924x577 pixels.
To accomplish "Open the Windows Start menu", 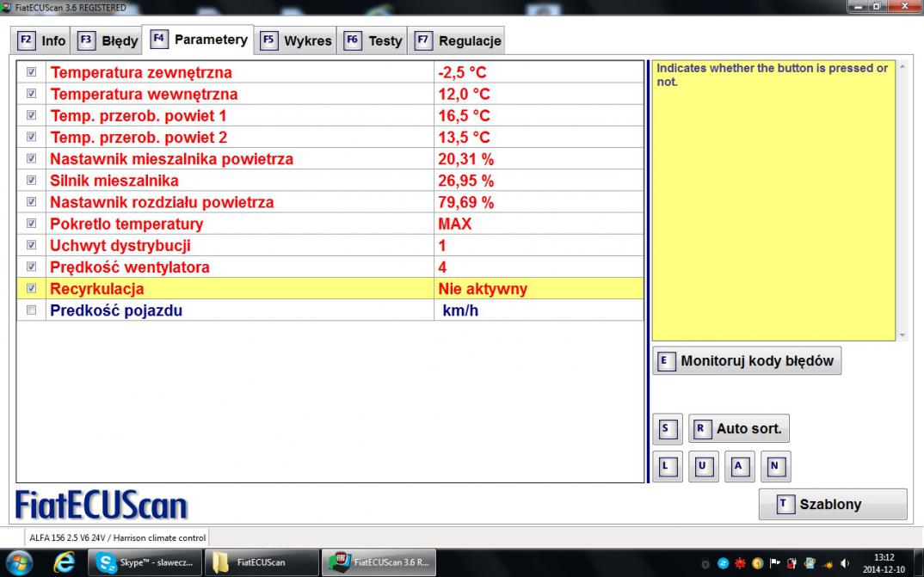I will (x=20, y=562).
